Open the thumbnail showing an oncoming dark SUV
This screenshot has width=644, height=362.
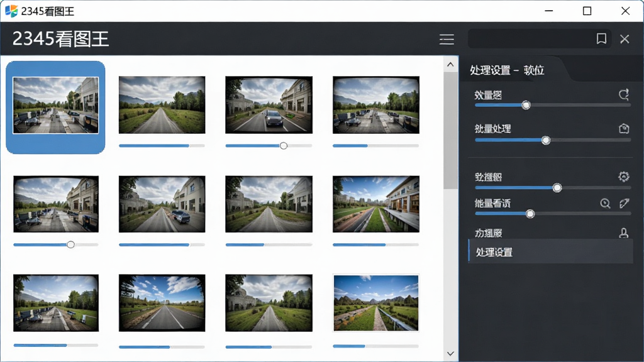[269, 105]
